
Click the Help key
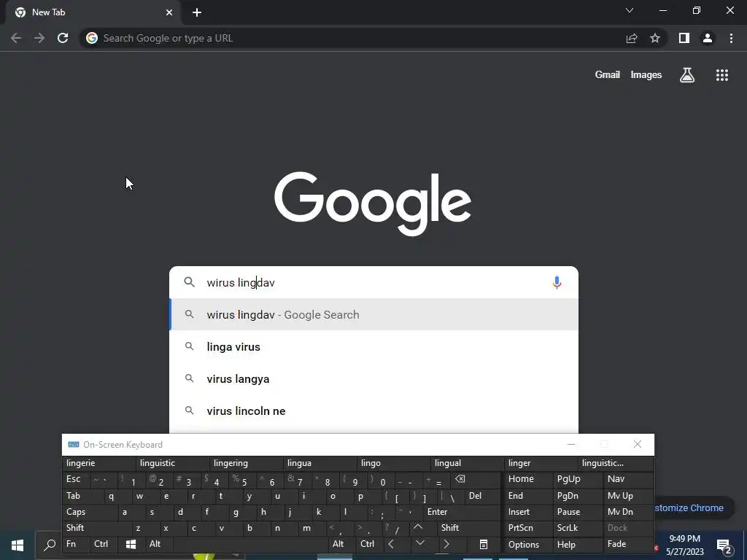click(577, 544)
